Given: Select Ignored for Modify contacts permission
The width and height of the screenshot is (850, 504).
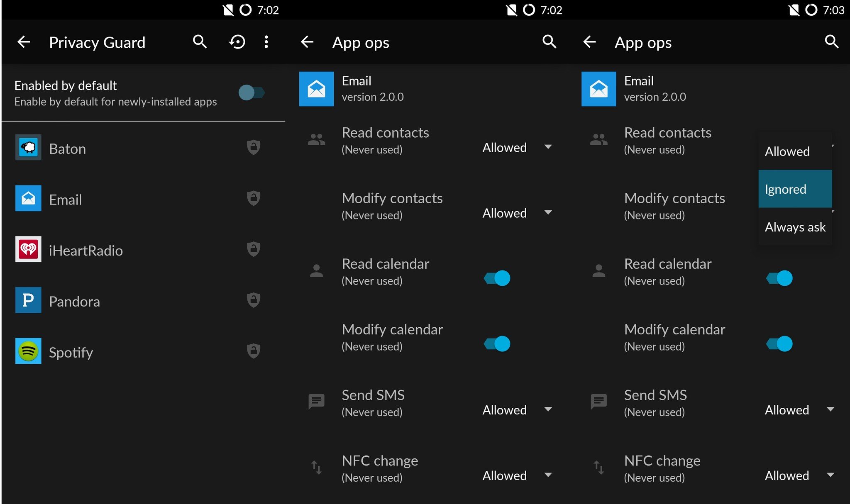Looking at the screenshot, I should 786,189.
